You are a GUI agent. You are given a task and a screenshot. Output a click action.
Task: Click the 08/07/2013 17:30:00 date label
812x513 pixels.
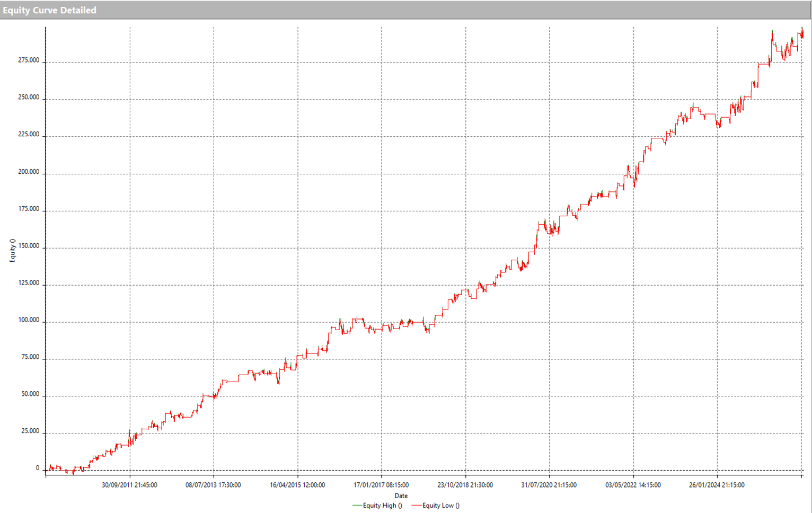(x=213, y=485)
